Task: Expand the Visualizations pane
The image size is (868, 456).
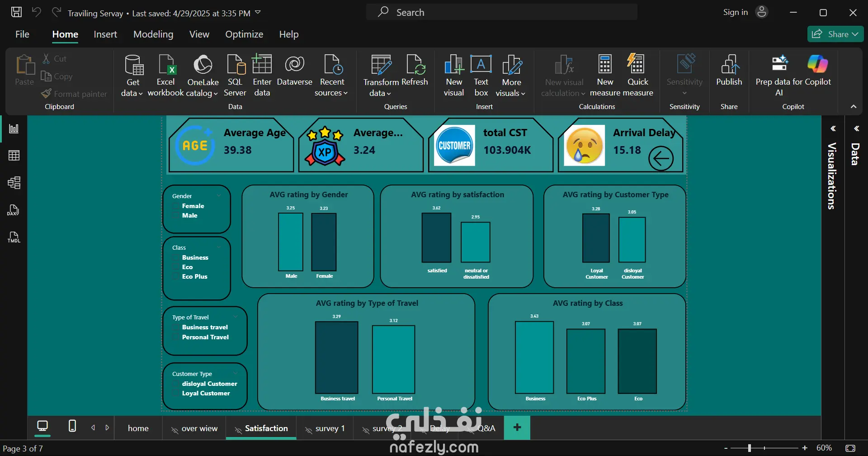Action: click(833, 129)
